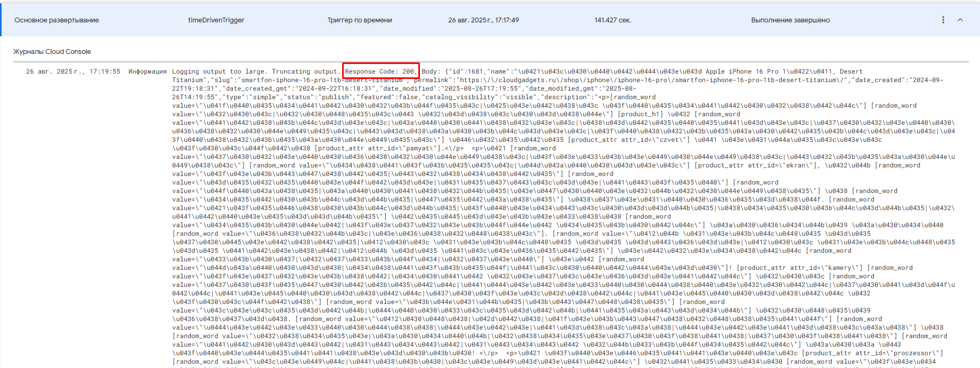Image resolution: width=980 pixels, height=368 pixels.
Task: Click the Информация log level label
Action: (147, 71)
